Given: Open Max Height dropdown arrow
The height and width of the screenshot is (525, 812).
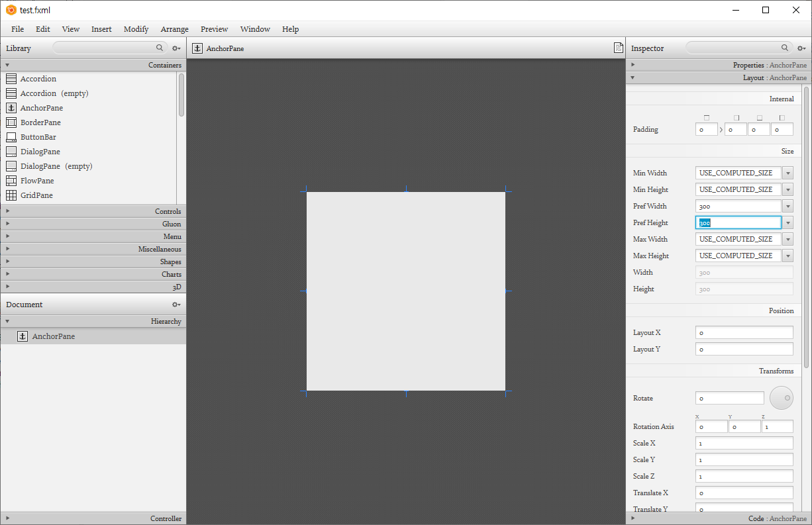Looking at the screenshot, I should click(787, 256).
